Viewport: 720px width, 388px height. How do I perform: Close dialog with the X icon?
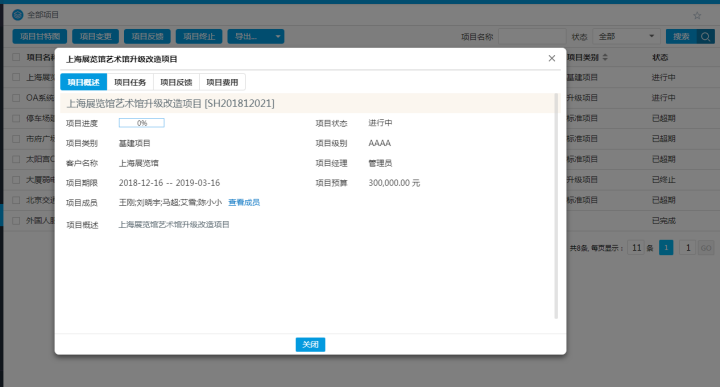coord(551,58)
